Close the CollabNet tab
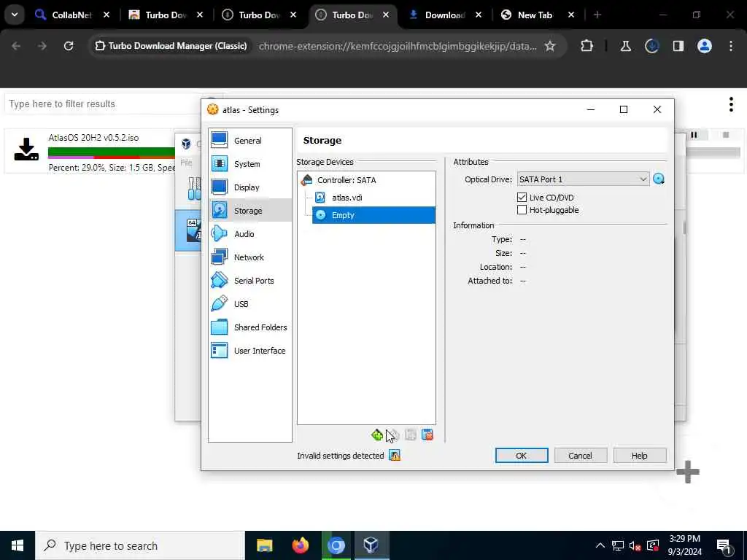747x560 pixels. [x=107, y=15]
